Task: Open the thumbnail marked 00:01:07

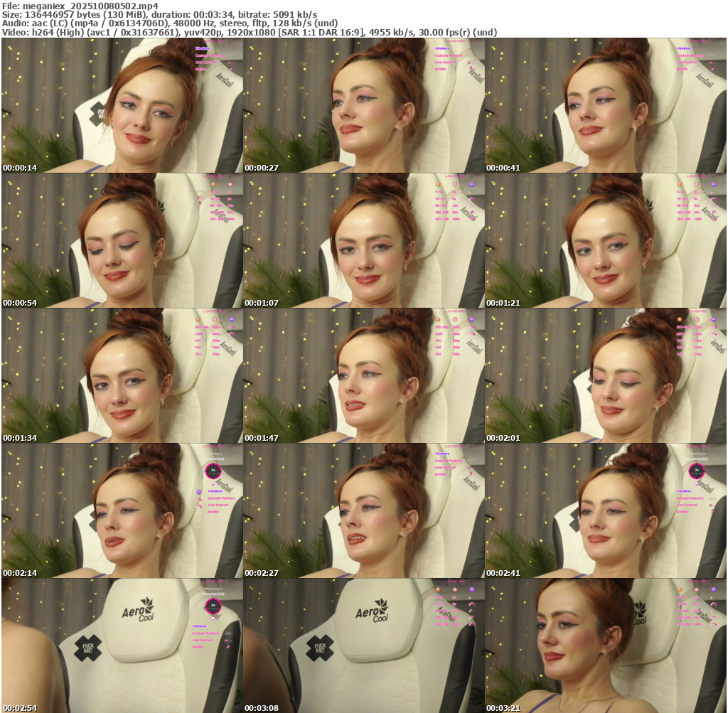Action: tap(364, 240)
